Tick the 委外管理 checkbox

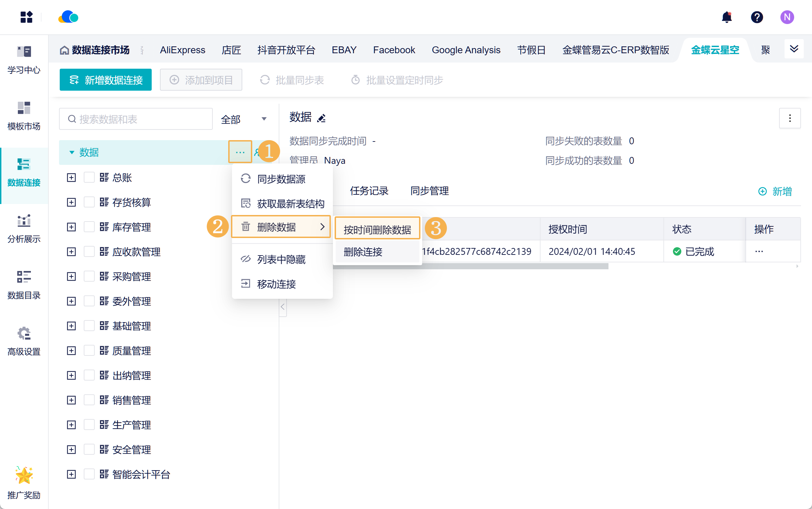tap(89, 301)
